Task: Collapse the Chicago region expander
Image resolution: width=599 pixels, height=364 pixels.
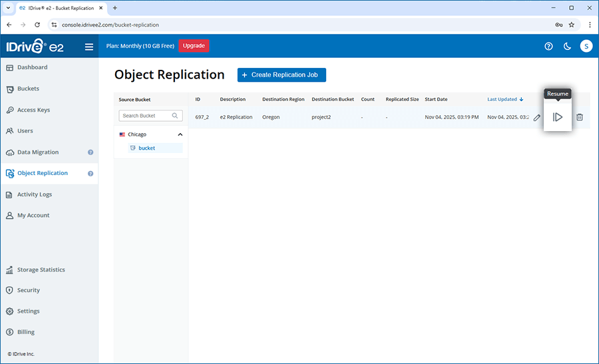Action: coord(179,134)
